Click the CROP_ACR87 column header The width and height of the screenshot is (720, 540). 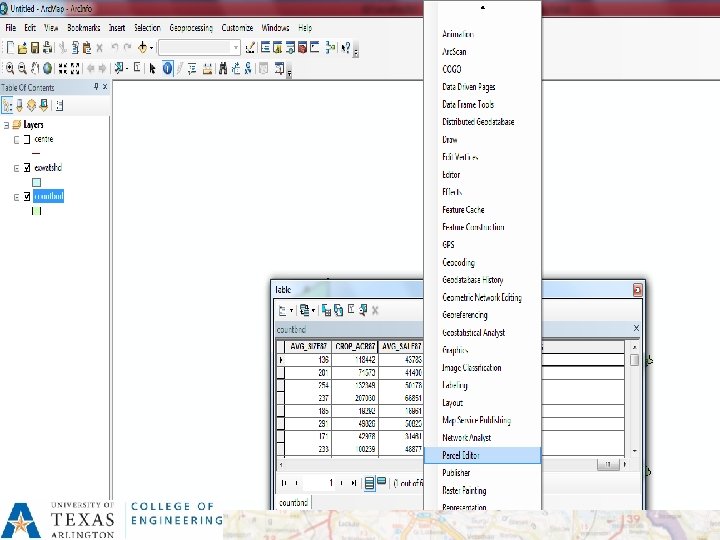pos(355,346)
